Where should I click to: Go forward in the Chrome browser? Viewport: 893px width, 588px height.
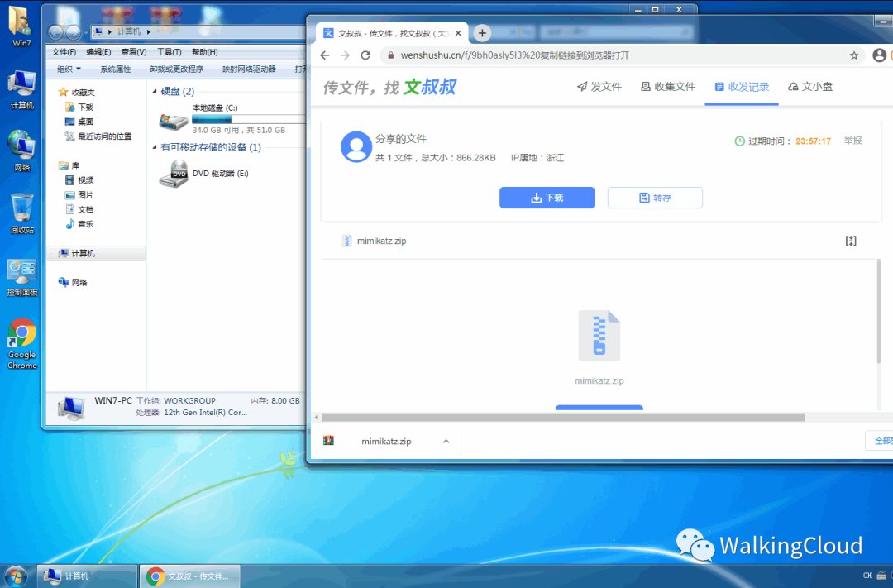coord(345,55)
